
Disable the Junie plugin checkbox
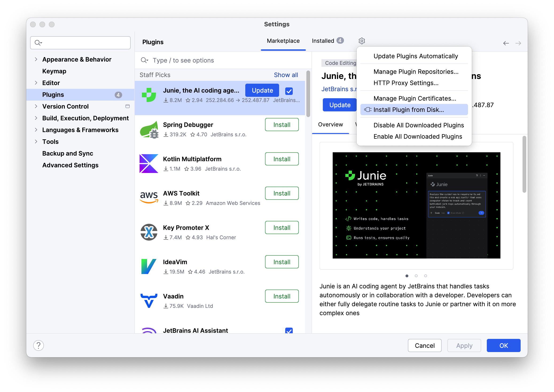(289, 91)
